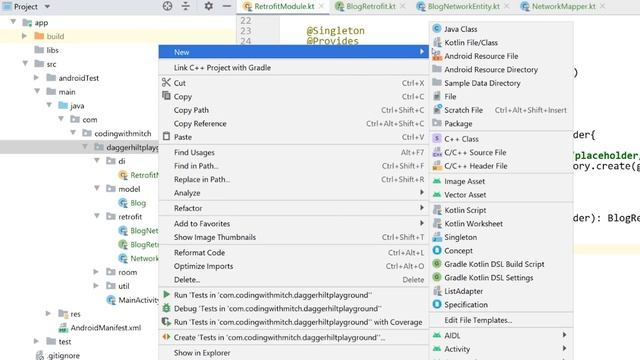This screenshot has height=360, width=640.
Task: Create new Java Class
Action: pyautogui.click(x=501, y=29)
